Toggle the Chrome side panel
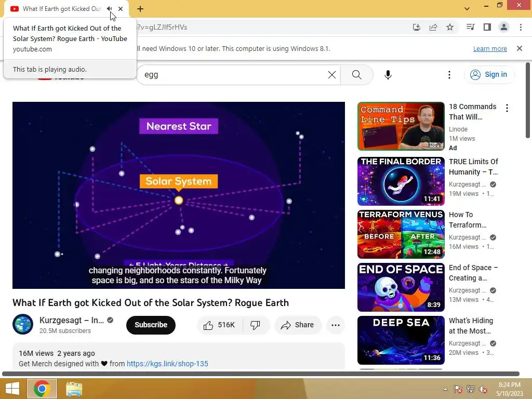This screenshot has width=532, height=399. coord(487,27)
